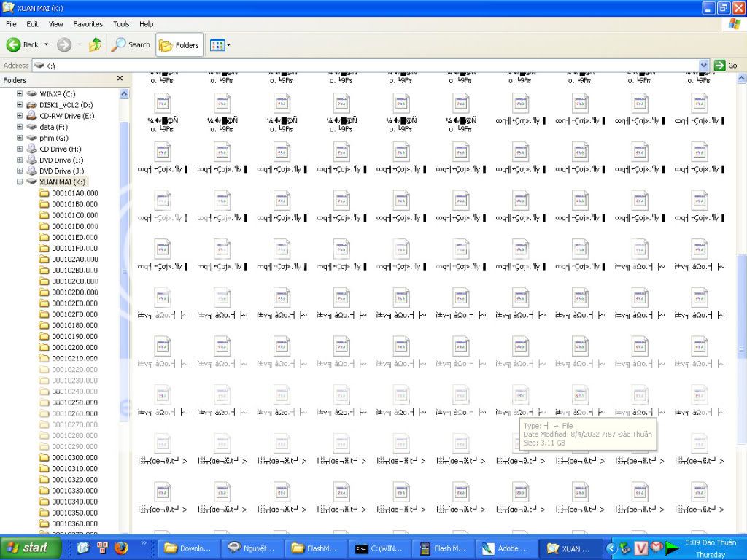Switch to C:\WIN command prompt taskbar button
The image size is (747, 560).
(x=379, y=548)
